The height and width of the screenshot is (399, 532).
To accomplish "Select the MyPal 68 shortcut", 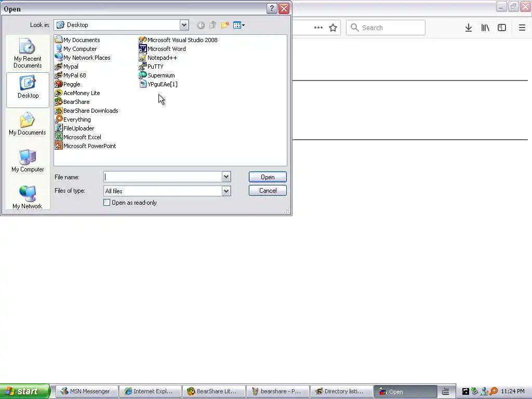I will [x=71, y=75].
